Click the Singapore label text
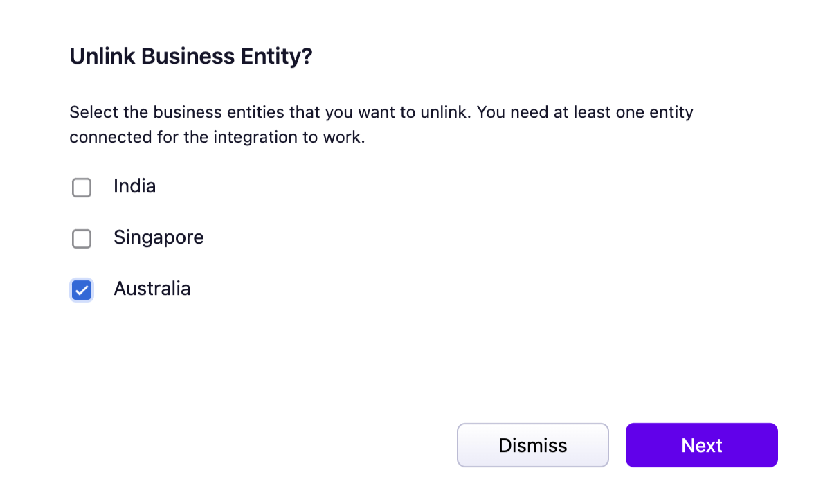Screen dimensions: 814x504 point(159,237)
